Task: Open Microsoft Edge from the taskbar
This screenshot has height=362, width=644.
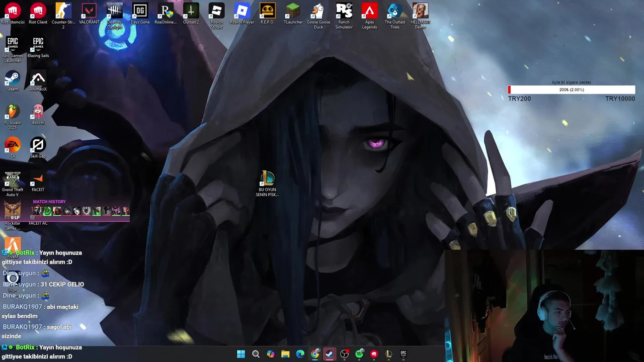Action: coord(300,354)
